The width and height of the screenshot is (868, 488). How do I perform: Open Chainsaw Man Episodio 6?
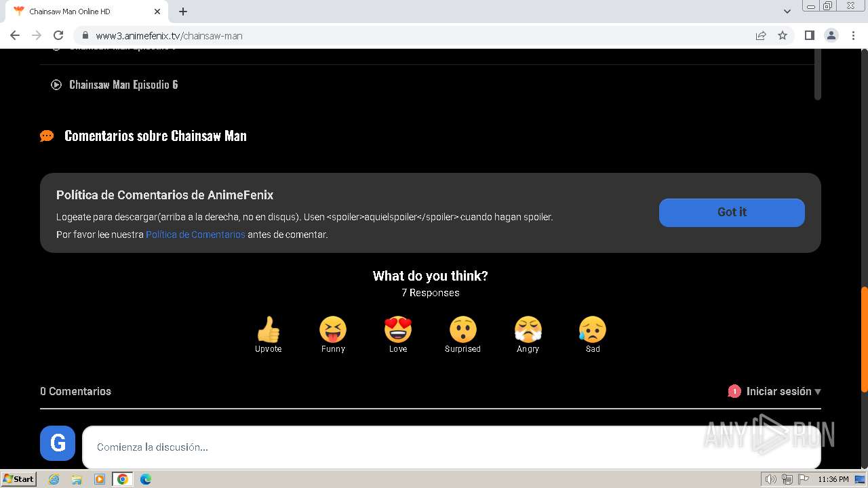123,85
